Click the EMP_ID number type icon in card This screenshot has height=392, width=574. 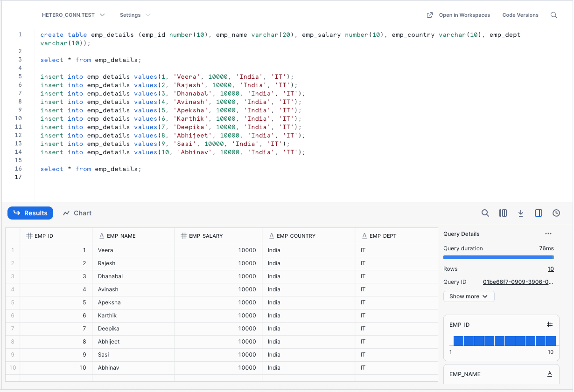[x=550, y=324]
